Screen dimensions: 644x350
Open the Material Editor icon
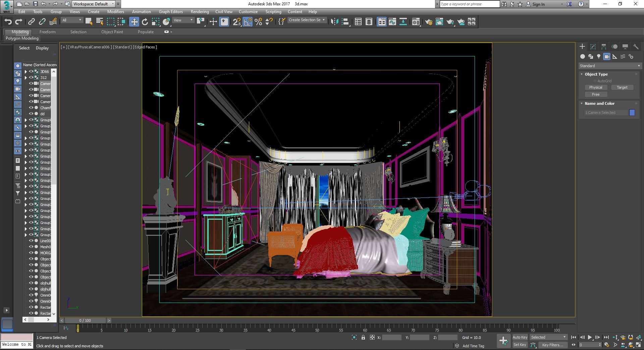[416, 22]
